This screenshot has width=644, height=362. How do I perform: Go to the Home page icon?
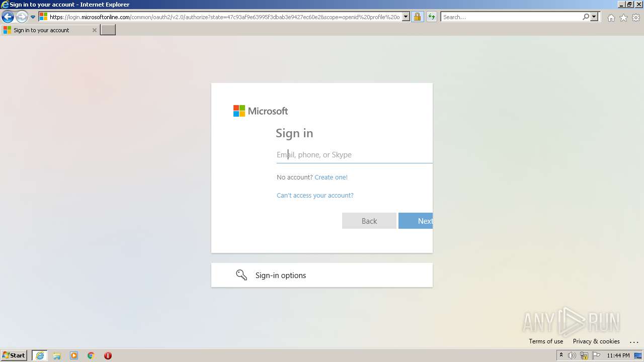pyautogui.click(x=611, y=18)
